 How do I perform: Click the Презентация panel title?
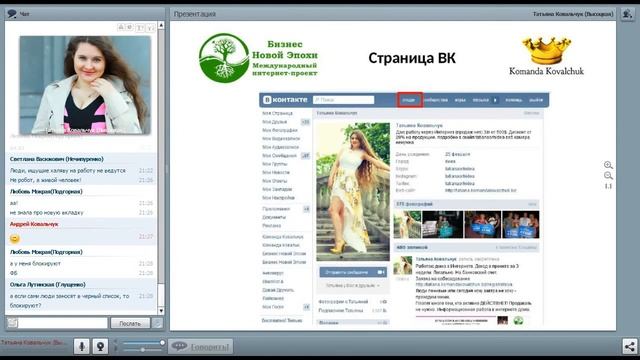[195, 14]
